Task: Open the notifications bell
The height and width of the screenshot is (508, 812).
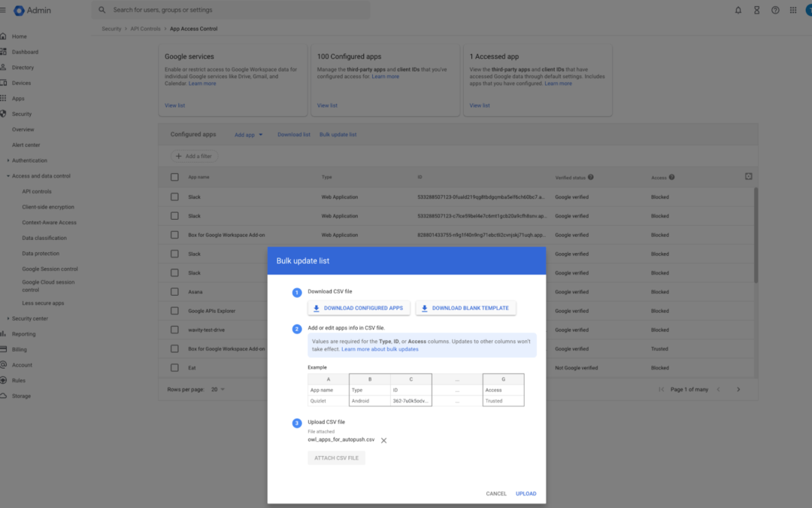Action: click(738, 10)
